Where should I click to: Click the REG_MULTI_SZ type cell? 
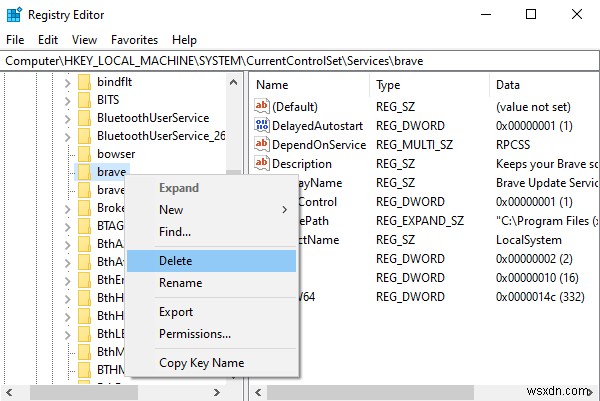click(x=414, y=145)
